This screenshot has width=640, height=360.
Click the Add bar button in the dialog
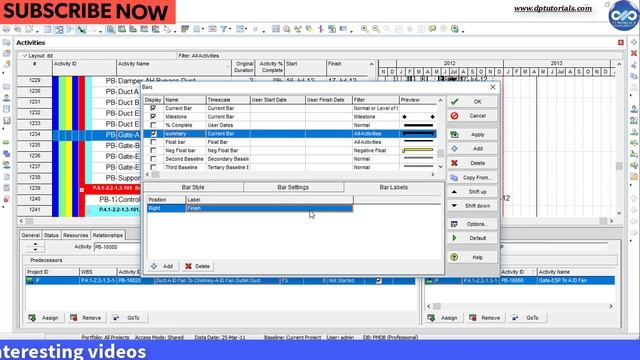472,149
